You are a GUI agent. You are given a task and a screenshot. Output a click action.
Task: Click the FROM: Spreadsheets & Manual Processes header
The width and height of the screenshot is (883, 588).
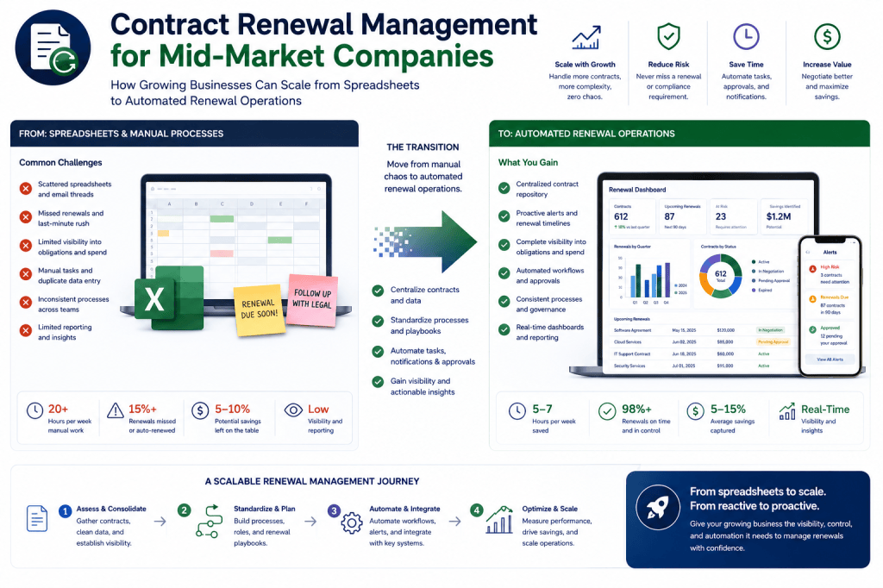(185, 134)
